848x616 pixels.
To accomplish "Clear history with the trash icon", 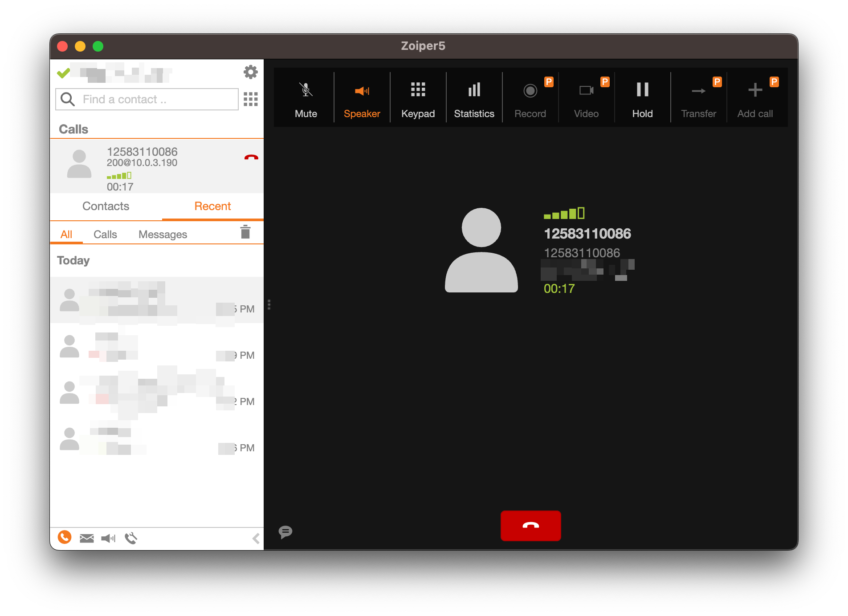I will pyautogui.click(x=245, y=232).
